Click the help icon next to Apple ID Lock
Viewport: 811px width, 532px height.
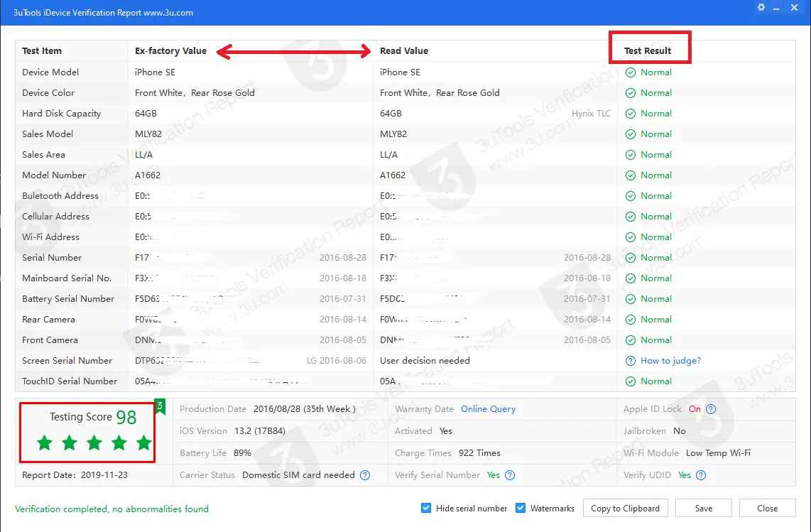(711, 408)
